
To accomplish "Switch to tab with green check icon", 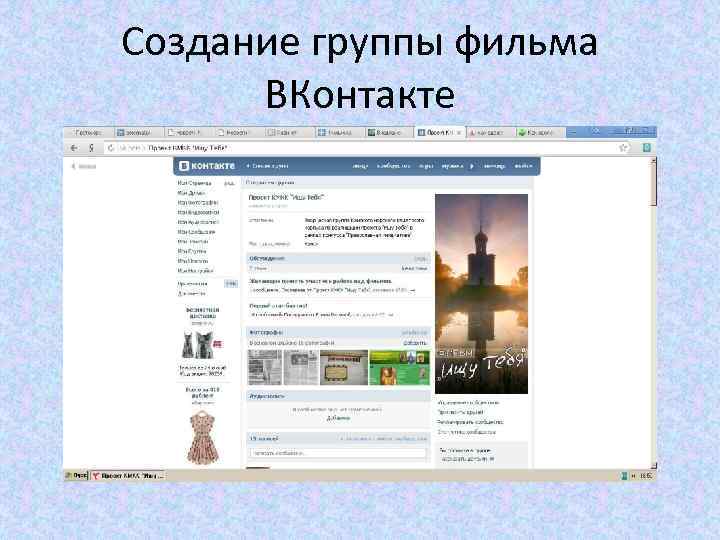I will pyautogui.click(x=539, y=132).
